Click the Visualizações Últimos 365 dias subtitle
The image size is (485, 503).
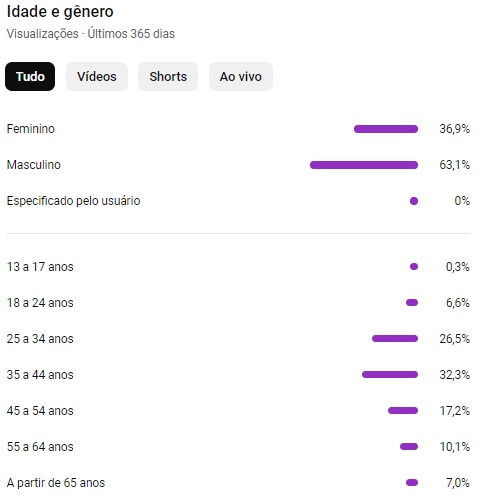tap(91, 34)
